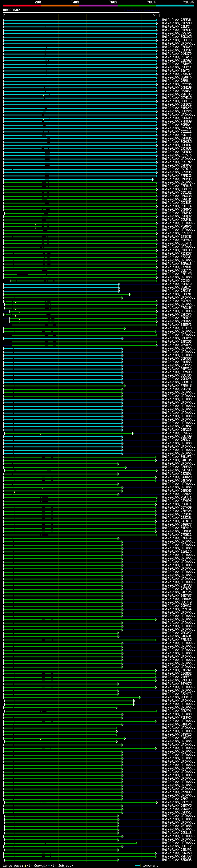Select UniRef100_Q6Z4F1 entry

(176, 243)
